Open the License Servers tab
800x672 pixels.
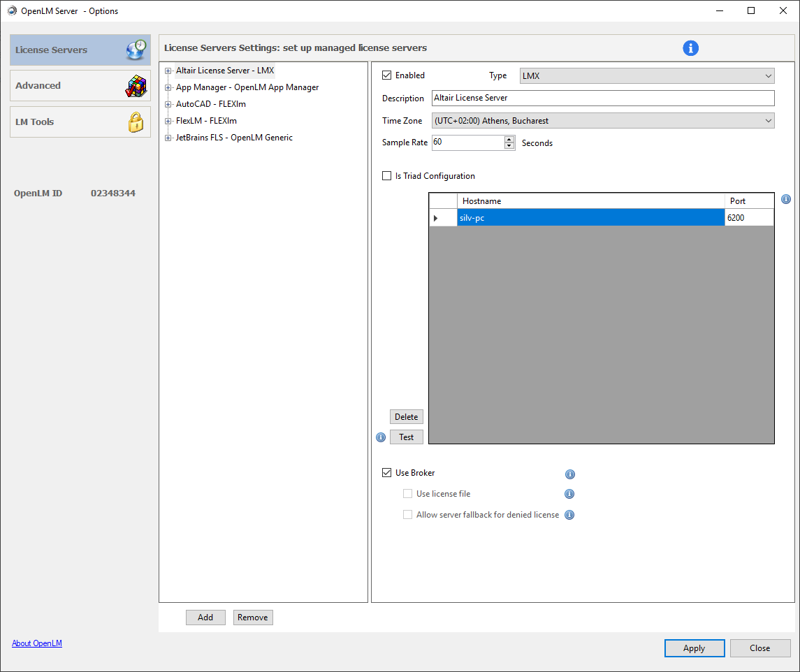tap(80, 50)
